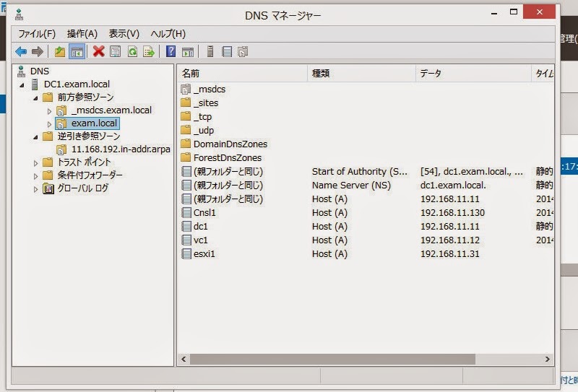
Task: Click the data value 192.168.11.12
Action: click(450, 240)
